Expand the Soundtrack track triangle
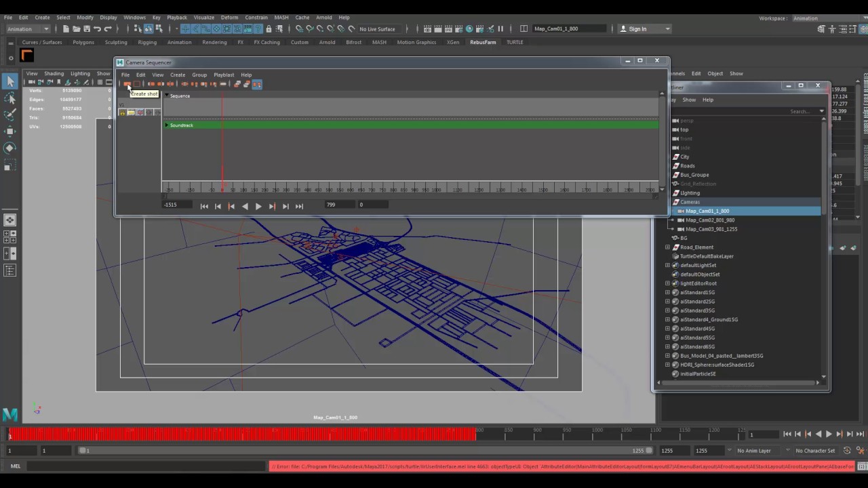 point(167,125)
